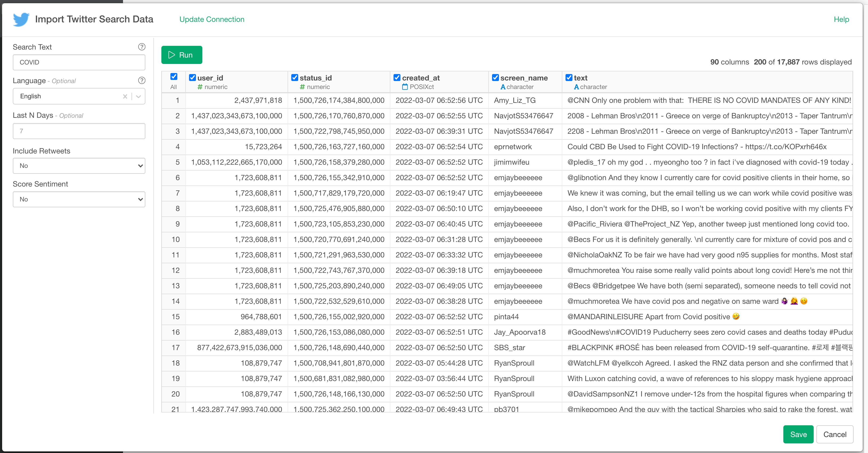Uncheck the screen_name column checkbox
868x453 pixels.
click(x=495, y=78)
